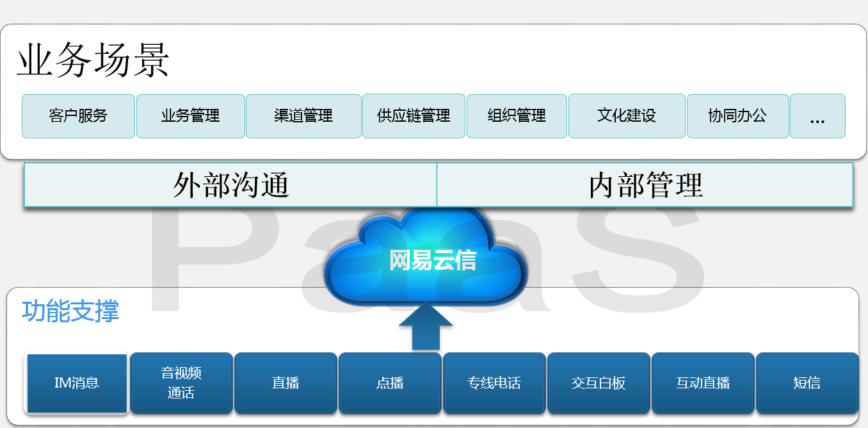Select the 音视频通话 feature block

pyautogui.click(x=181, y=383)
